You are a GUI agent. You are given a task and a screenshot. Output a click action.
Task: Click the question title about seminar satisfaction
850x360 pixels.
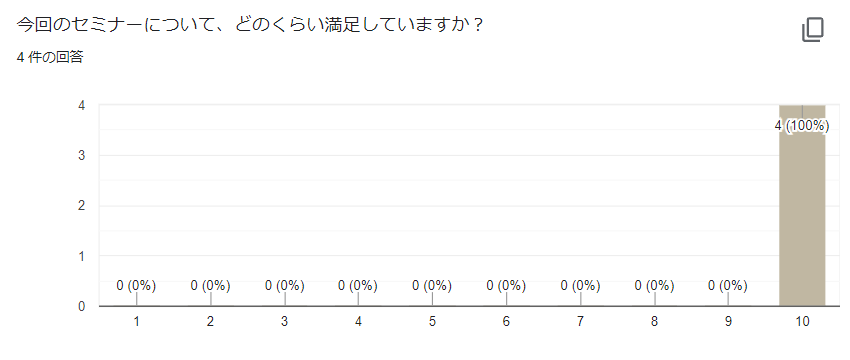click(250, 25)
